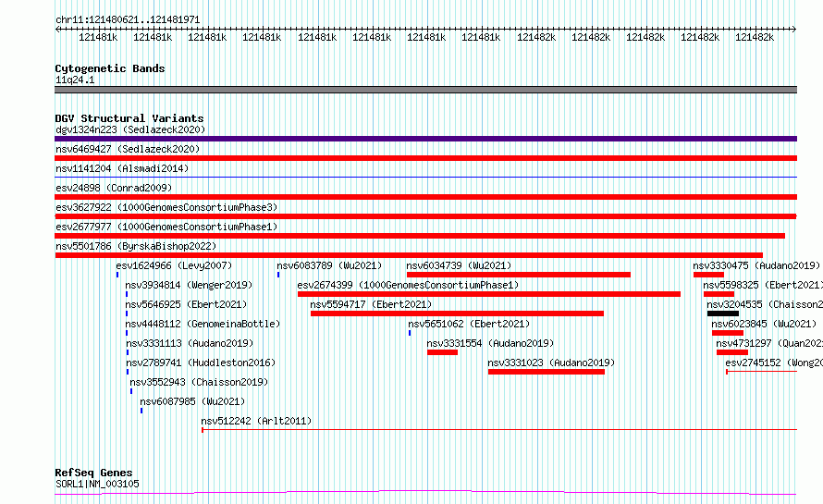The width and height of the screenshot is (823, 504).
Task: Click the red bar under nsv5594717
Action: tap(457, 313)
